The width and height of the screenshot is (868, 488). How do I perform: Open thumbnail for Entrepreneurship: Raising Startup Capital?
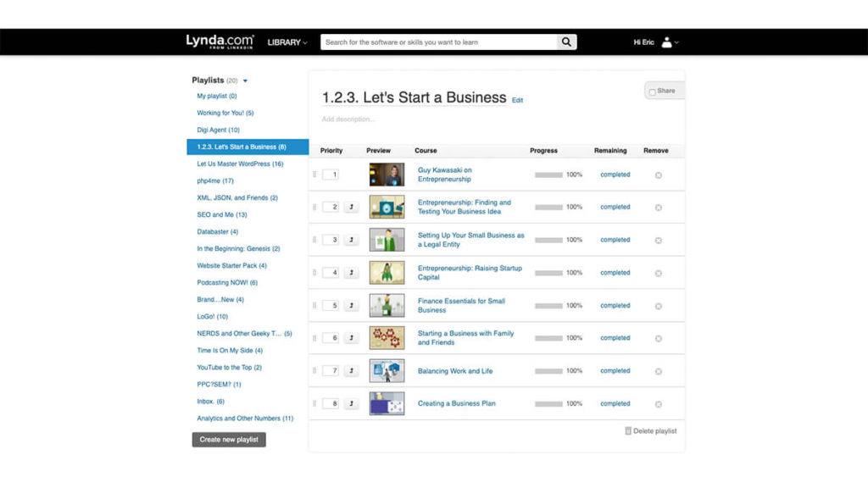[x=387, y=273]
